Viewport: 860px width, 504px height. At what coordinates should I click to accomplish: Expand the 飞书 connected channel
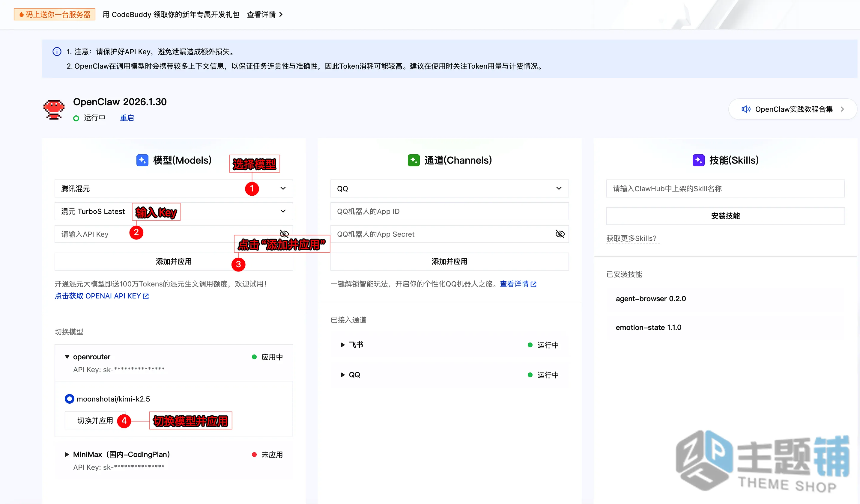point(343,345)
